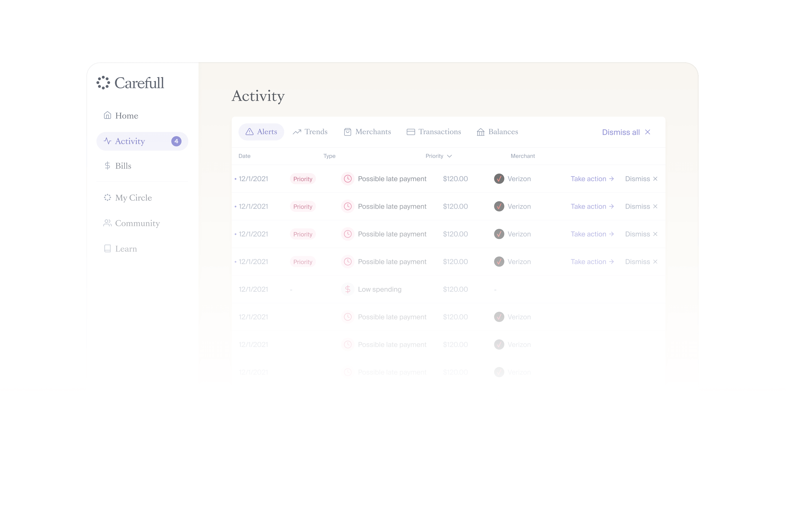Viewport: 786px width, 532px height.
Task: Click the Activity badge showing 4
Action: (x=176, y=141)
